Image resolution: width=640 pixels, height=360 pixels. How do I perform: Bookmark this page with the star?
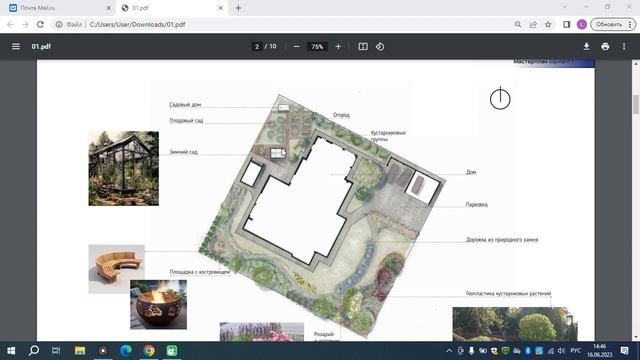548,24
